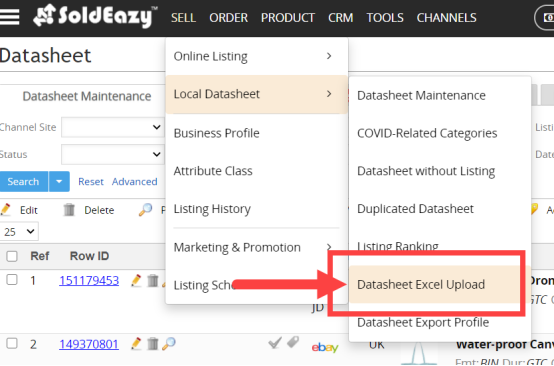Open the CHANNELS menu
The width and height of the screenshot is (554, 366).
tap(447, 18)
